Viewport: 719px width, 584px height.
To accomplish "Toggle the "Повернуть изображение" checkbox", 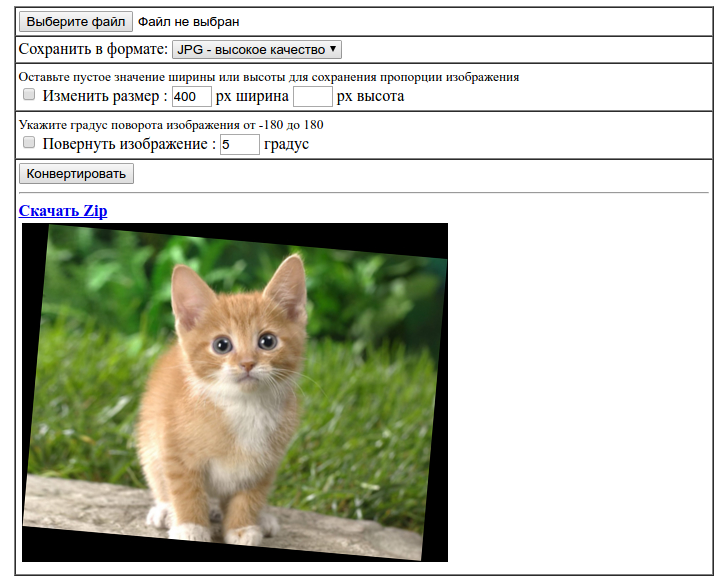I will [29, 143].
